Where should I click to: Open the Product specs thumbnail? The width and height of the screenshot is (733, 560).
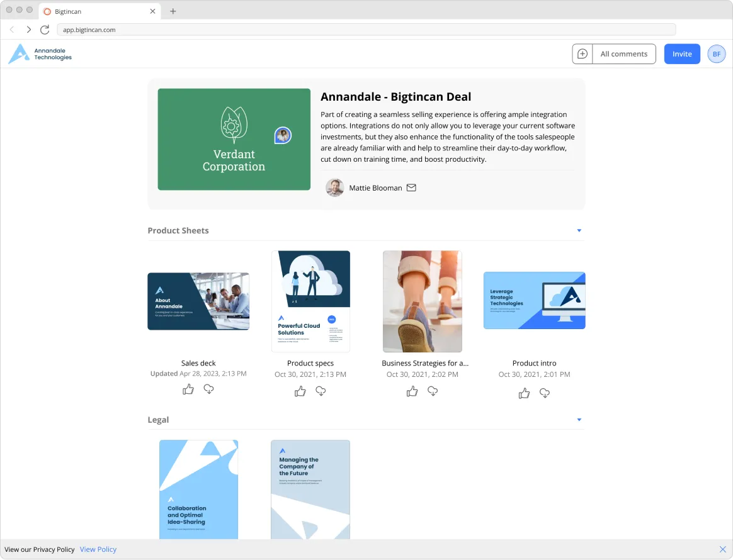[x=311, y=301]
